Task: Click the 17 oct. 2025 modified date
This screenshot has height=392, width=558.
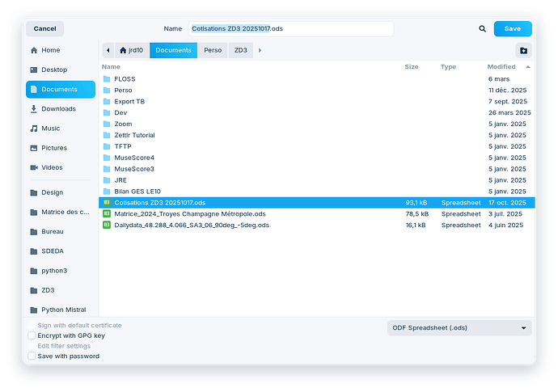Action: coord(507,203)
